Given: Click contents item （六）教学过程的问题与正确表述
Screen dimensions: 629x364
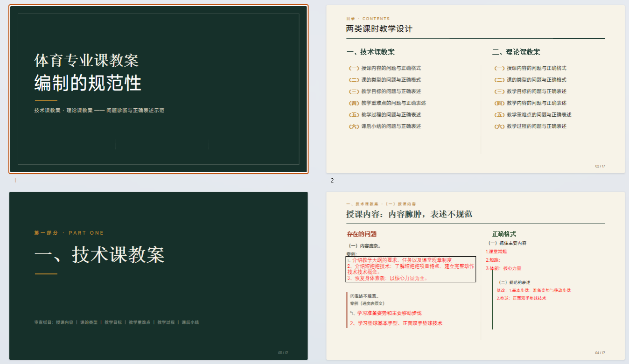Looking at the screenshot, I should click(531, 126).
